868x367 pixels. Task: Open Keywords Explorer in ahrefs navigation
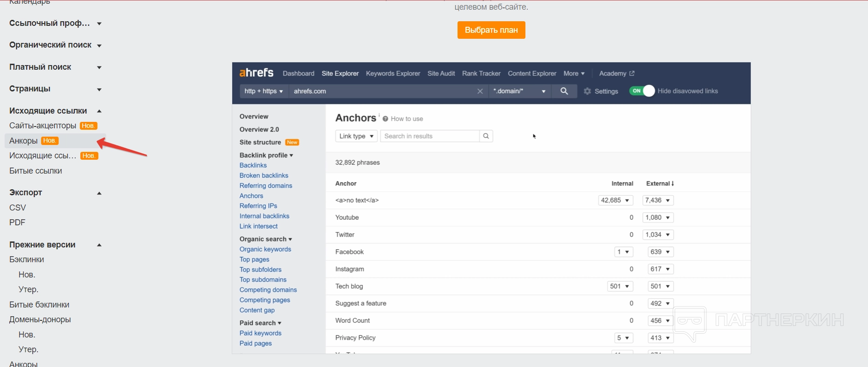click(393, 73)
